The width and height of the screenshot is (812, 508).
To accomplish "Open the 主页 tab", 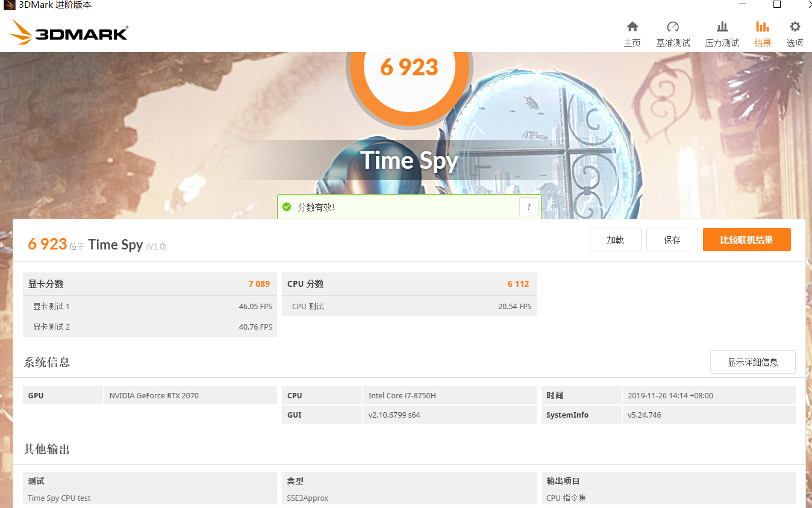I will click(x=632, y=43).
